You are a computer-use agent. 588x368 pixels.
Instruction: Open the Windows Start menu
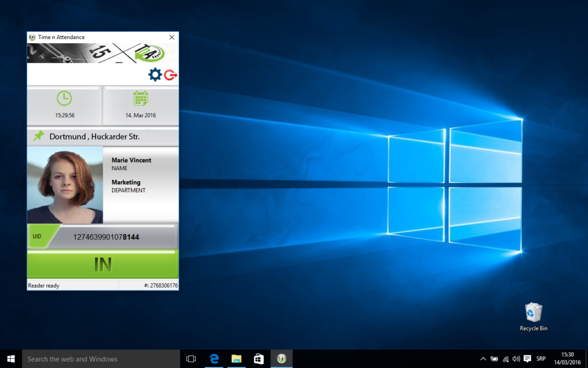click(x=11, y=359)
